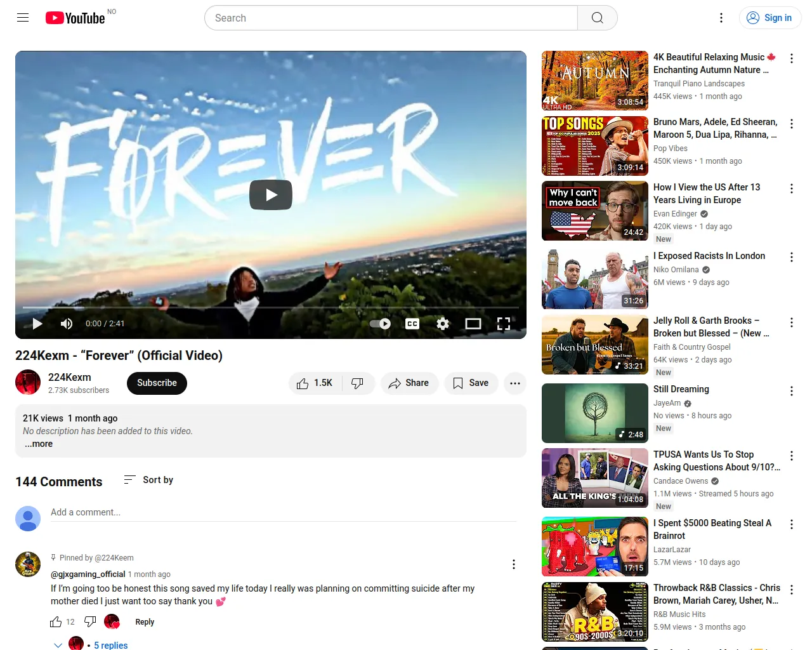Reply to the pinned comment
The height and width of the screenshot is (650, 812).
pos(145,622)
